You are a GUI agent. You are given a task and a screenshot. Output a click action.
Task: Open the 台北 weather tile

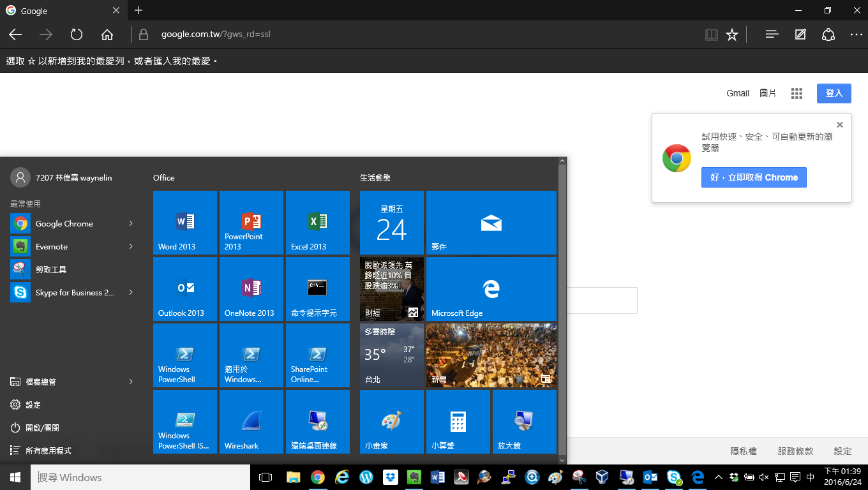[392, 355]
